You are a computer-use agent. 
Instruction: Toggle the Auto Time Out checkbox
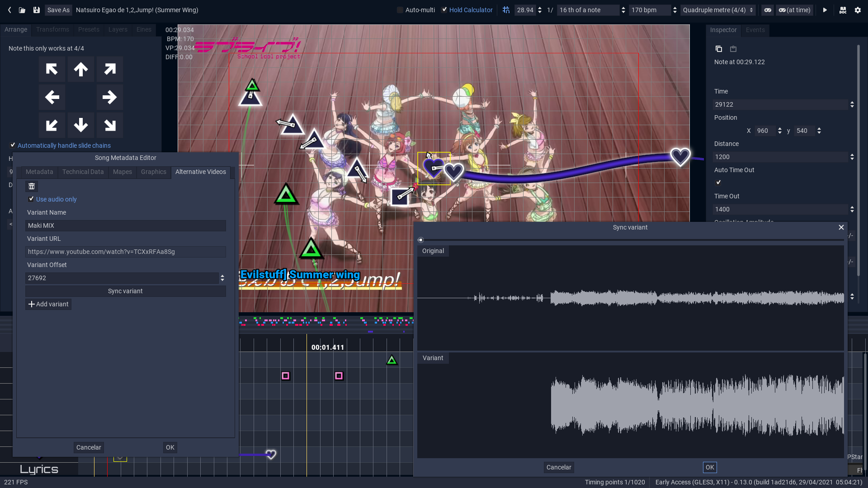tap(718, 183)
